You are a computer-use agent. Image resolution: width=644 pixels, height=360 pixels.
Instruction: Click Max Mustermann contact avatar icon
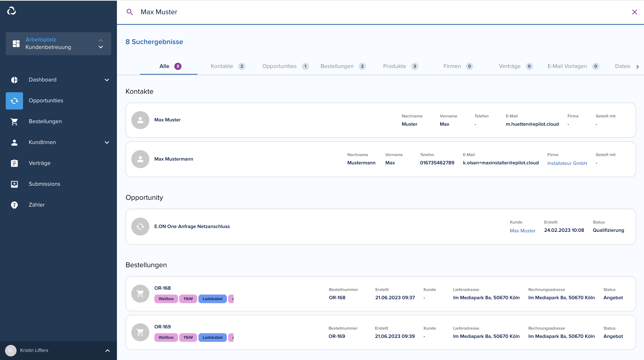click(140, 159)
